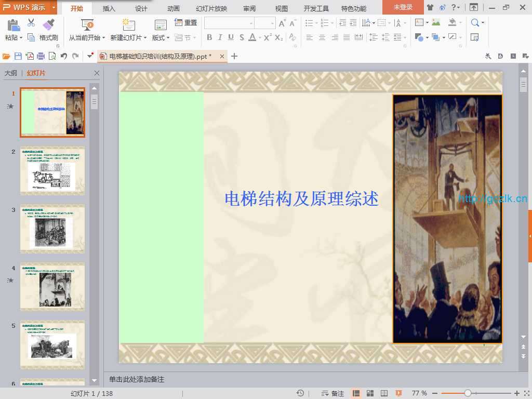
Task: Click the Export to PDF icon
Action: pos(30,56)
